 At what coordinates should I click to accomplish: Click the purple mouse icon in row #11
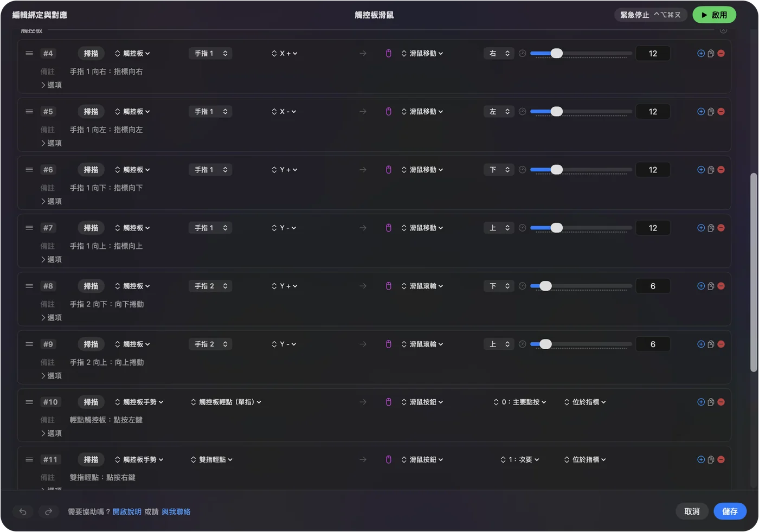click(x=388, y=459)
